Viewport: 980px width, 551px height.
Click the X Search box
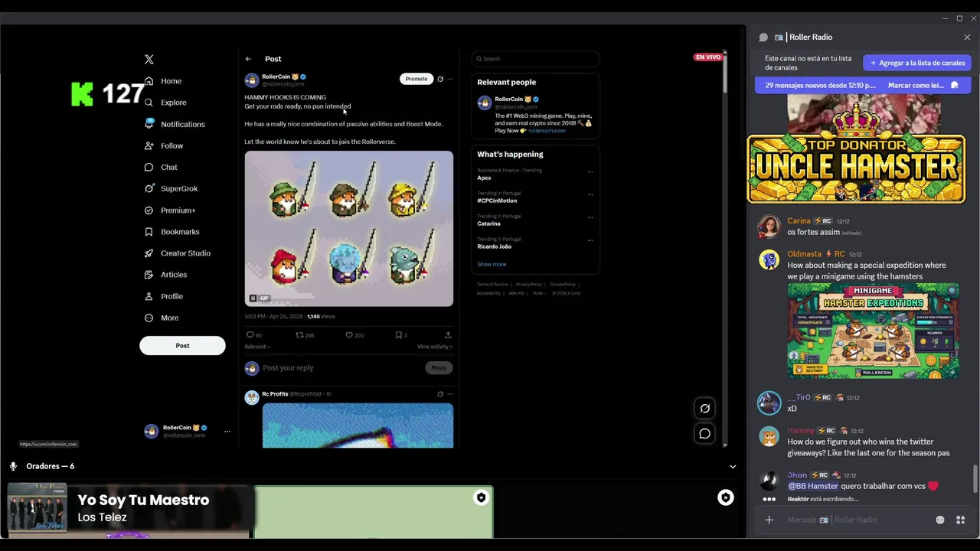pyautogui.click(x=536, y=59)
